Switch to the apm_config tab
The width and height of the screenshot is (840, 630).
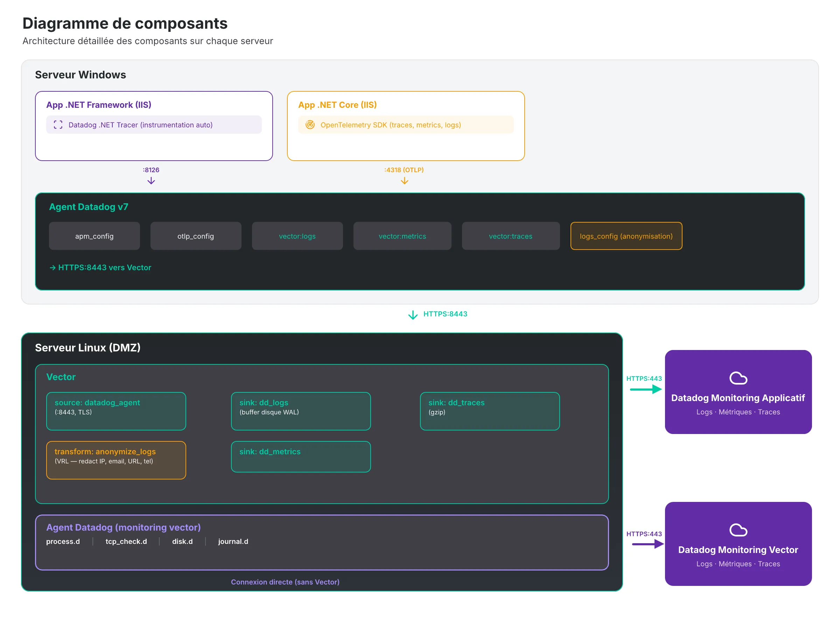pyautogui.click(x=94, y=236)
